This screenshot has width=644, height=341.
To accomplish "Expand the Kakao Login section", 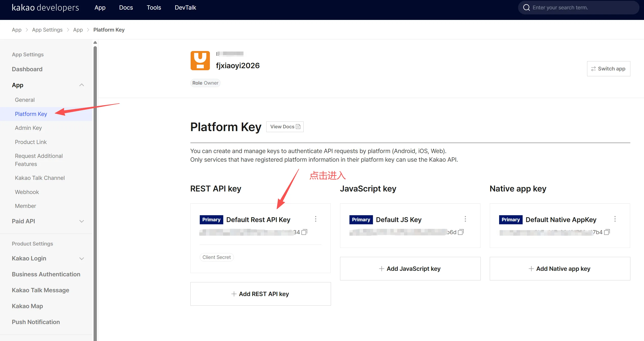I will point(81,259).
